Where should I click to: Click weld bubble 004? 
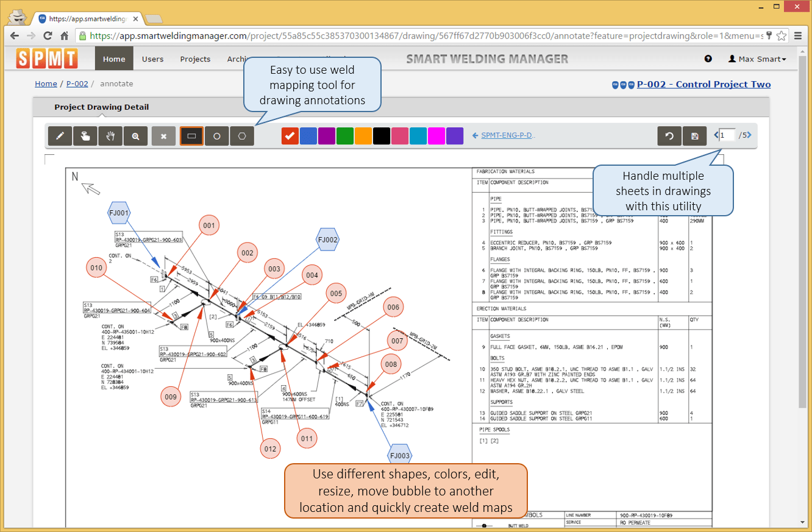point(312,275)
